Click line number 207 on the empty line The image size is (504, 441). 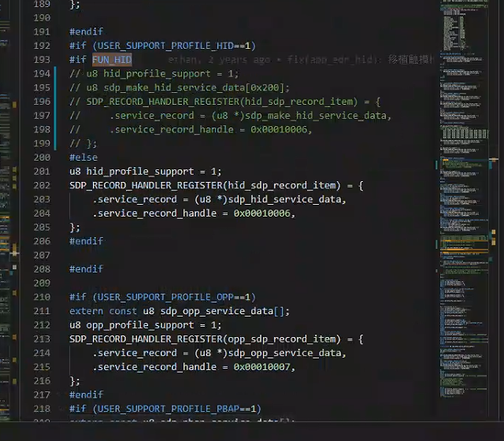click(x=42, y=255)
